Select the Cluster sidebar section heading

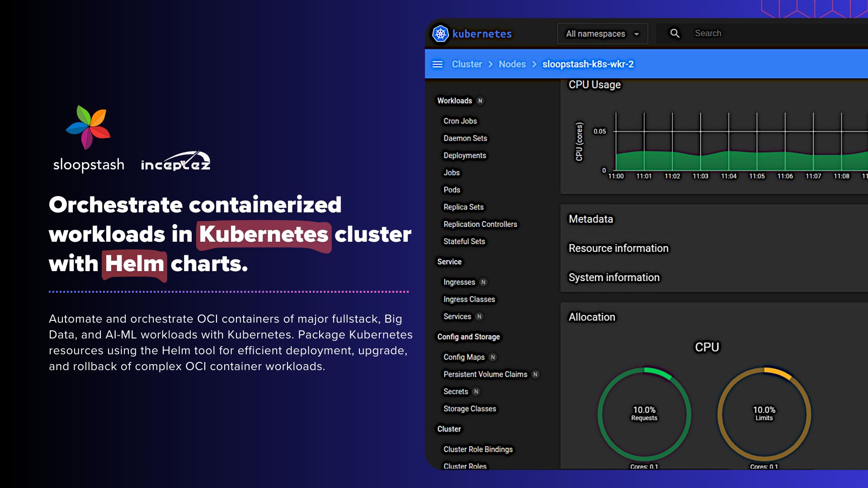pos(449,429)
